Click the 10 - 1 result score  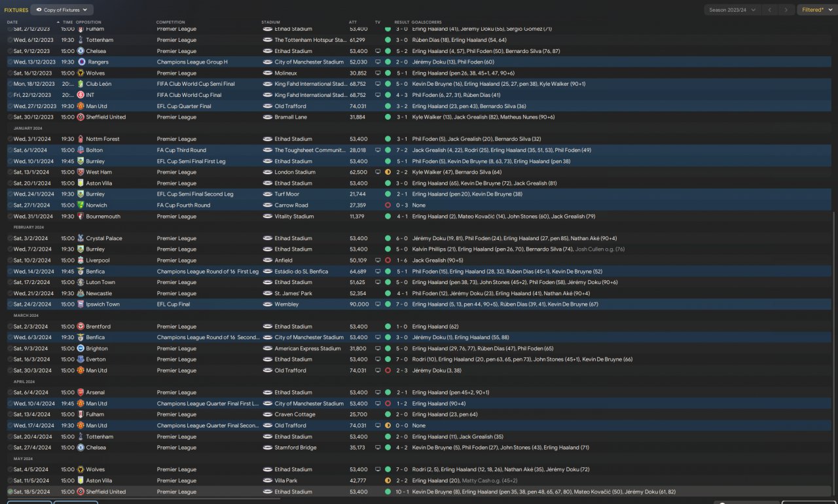click(x=402, y=492)
